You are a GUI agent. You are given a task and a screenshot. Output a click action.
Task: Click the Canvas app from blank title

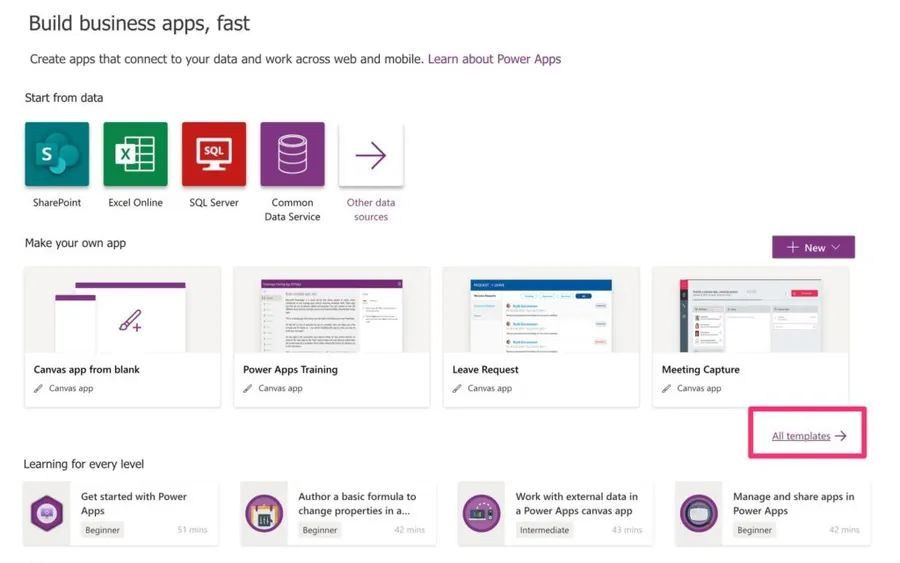point(87,369)
